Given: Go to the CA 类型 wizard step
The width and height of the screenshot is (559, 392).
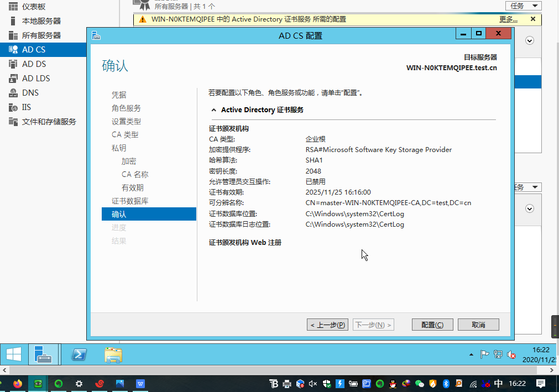Looking at the screenshot, I should pyautogui.click(x=125, y=135).
